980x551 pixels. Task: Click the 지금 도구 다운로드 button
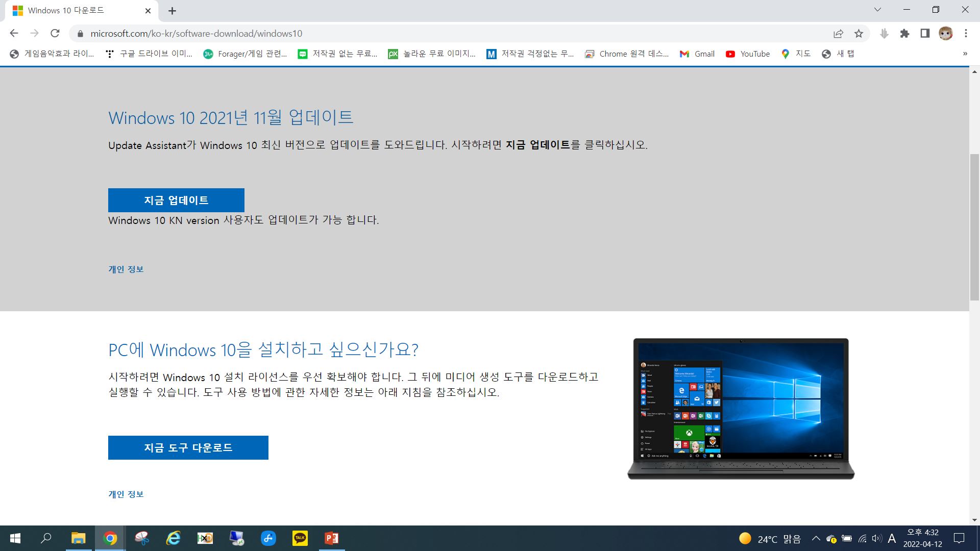click(188, 447)
